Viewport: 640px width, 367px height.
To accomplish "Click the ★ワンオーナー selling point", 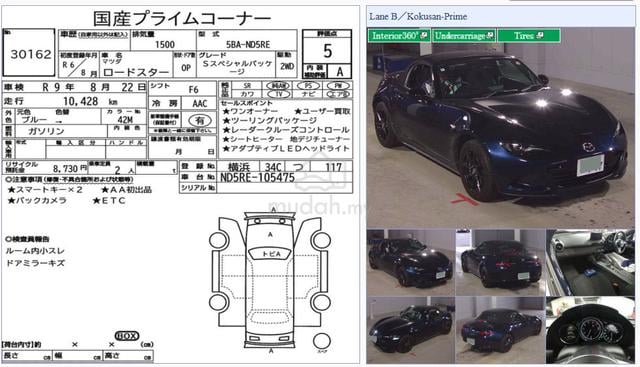I will coord(250,111).
